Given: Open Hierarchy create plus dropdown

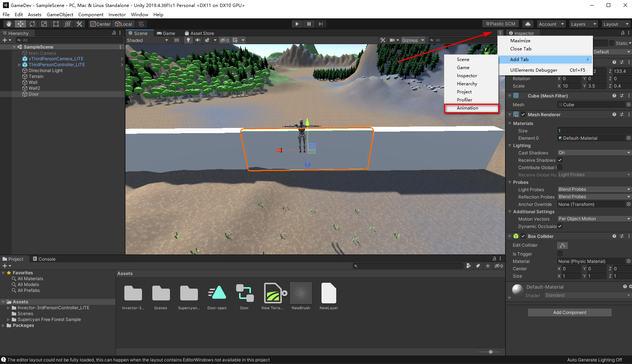Looking at the screenshot, I should [7, 40].
